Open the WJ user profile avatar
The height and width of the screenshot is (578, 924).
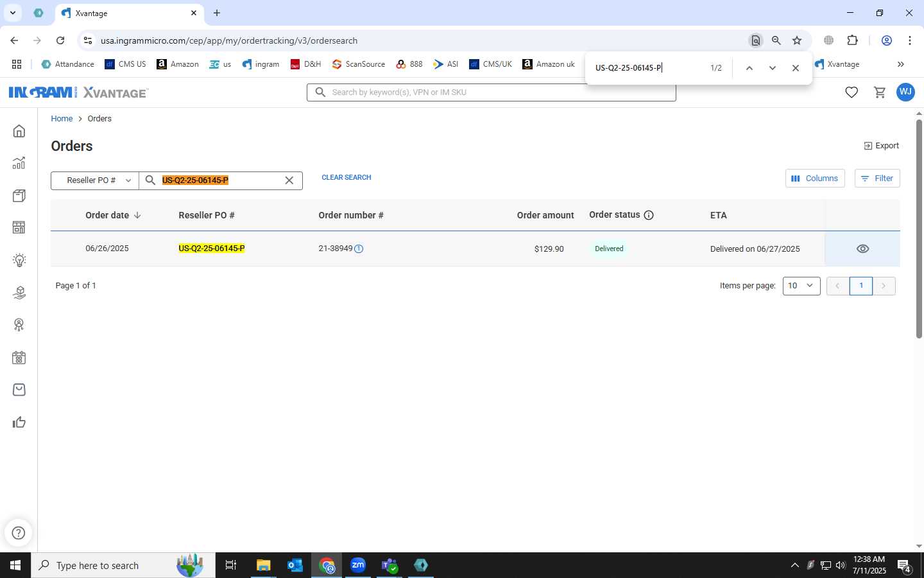pos(905,92)
